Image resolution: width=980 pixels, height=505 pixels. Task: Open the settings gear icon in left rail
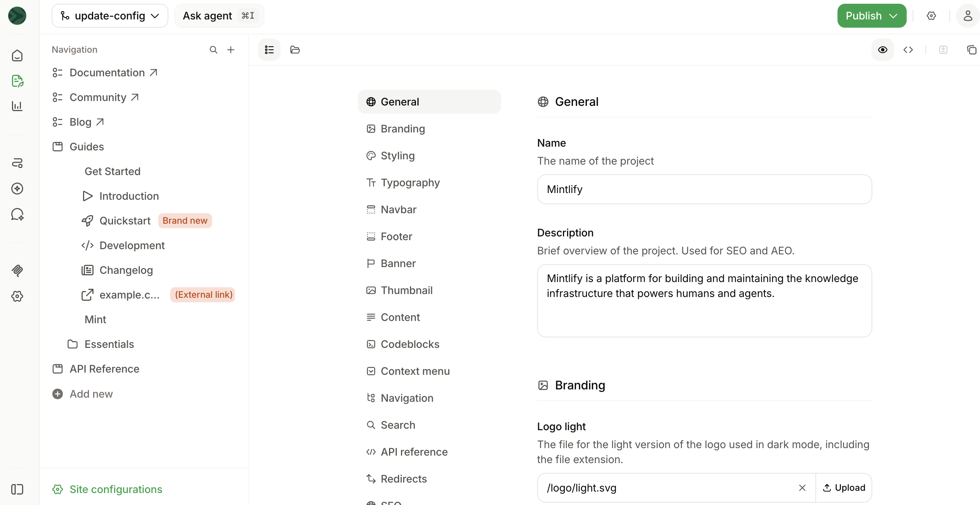[x=17, y=296]
